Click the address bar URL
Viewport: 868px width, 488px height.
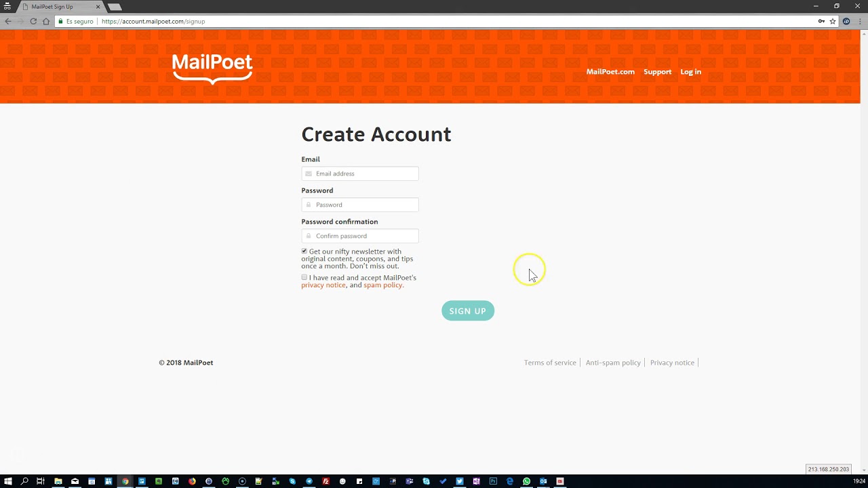tap(153, 22)
